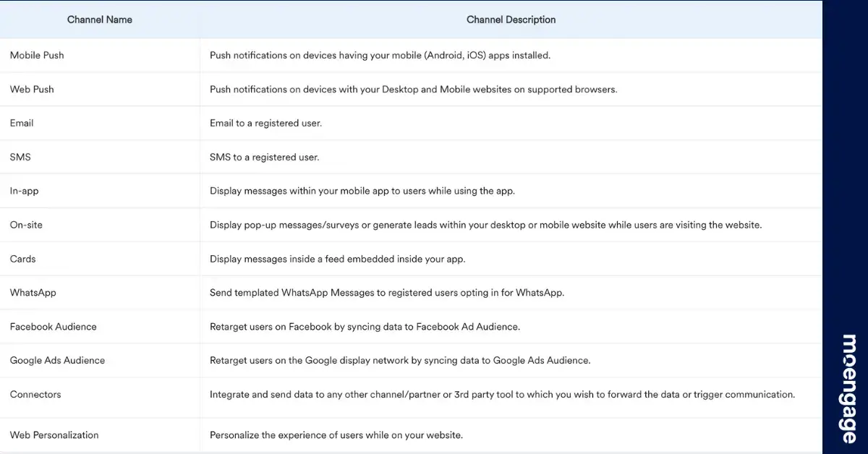Select the Facebook Audience channel name cell

[100, 327]
